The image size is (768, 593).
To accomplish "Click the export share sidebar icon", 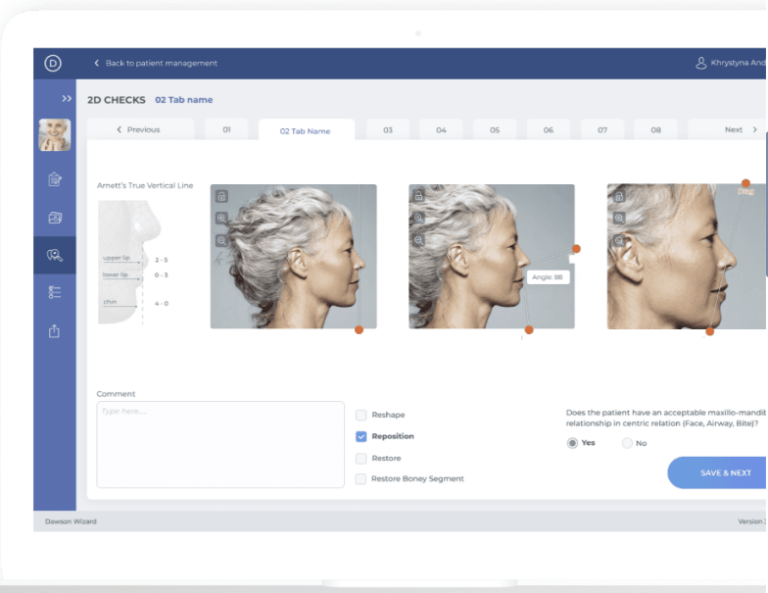I will 54,331.
